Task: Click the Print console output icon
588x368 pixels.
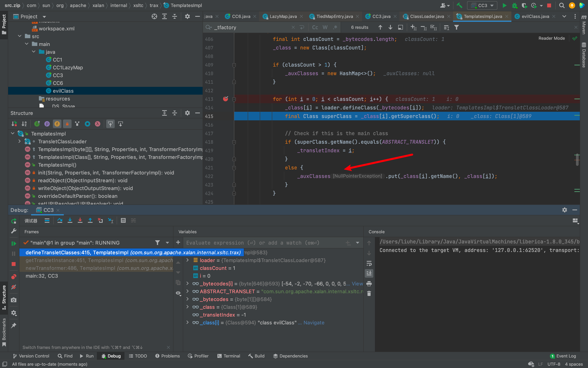Action: click(369, 283)
